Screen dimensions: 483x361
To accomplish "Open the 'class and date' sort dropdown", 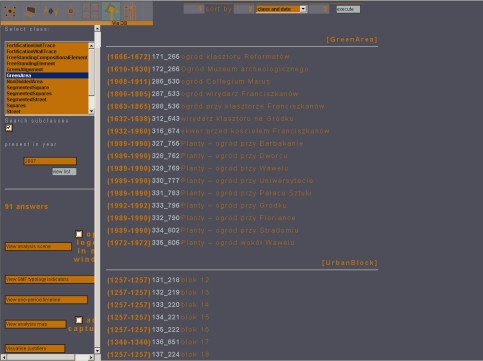I will [281, 9].
